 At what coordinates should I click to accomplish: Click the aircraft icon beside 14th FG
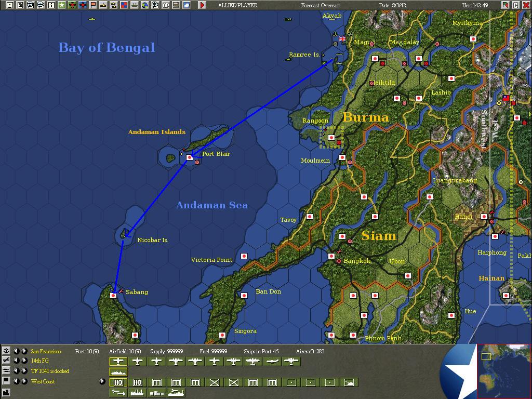(6, 361)
